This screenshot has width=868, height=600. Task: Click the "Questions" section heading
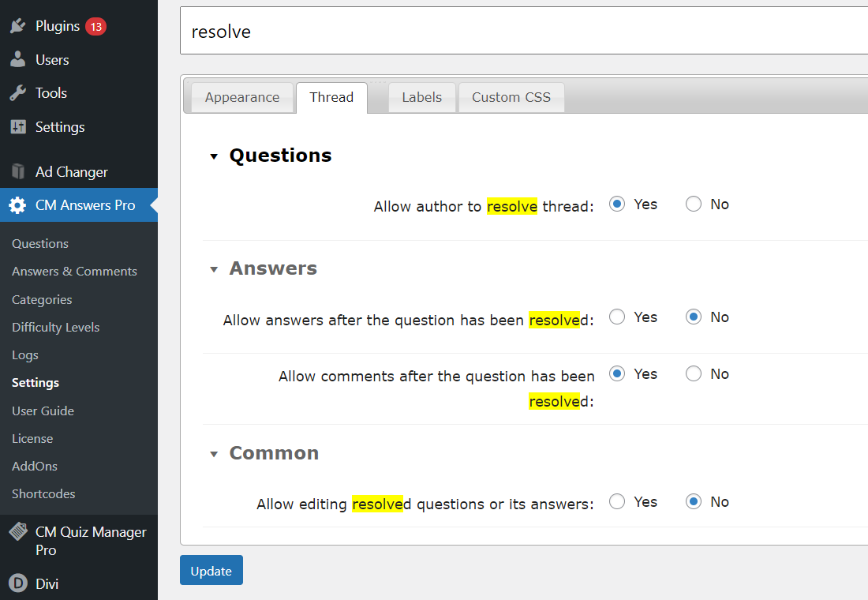[x=280, y=156]
